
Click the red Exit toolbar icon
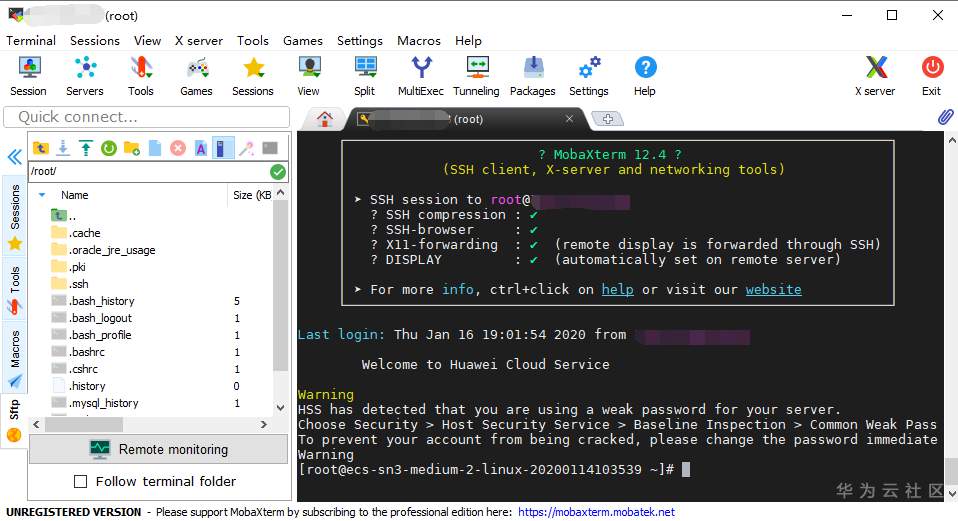click(932, 76)
